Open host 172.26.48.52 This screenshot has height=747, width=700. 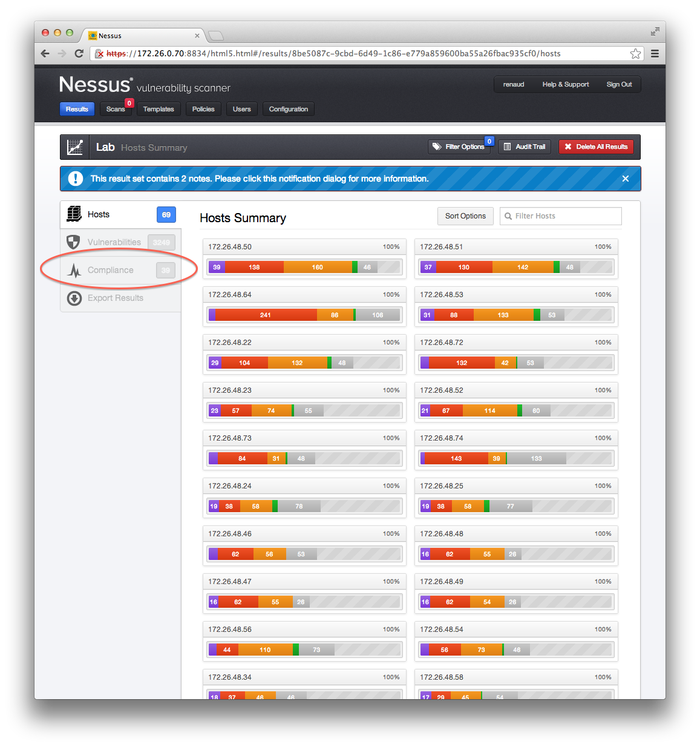(516, 401)
